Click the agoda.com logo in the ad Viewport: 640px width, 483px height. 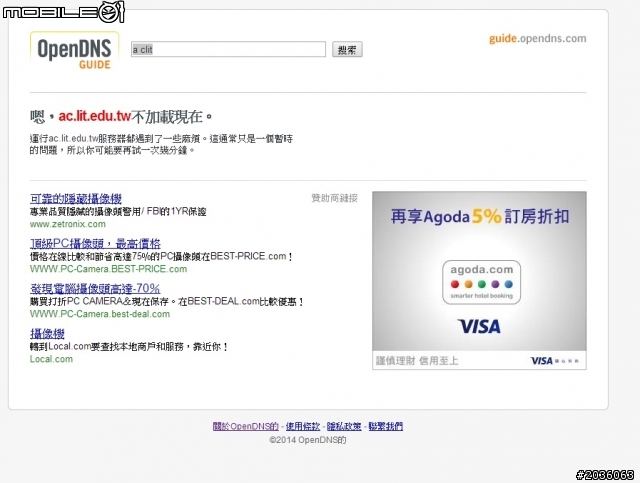[x=482, y=282]
